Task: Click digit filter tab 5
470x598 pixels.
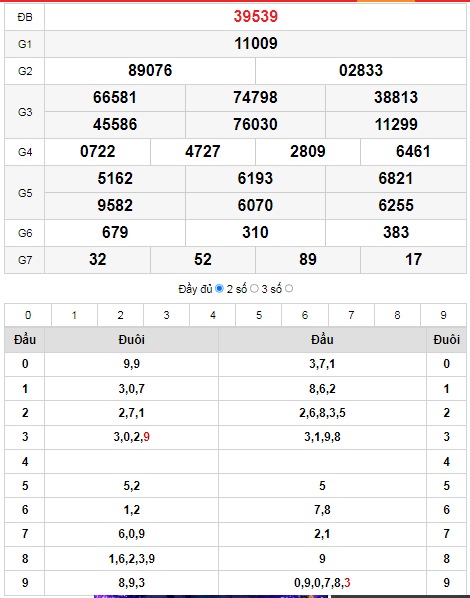Action: click(259, 315)
